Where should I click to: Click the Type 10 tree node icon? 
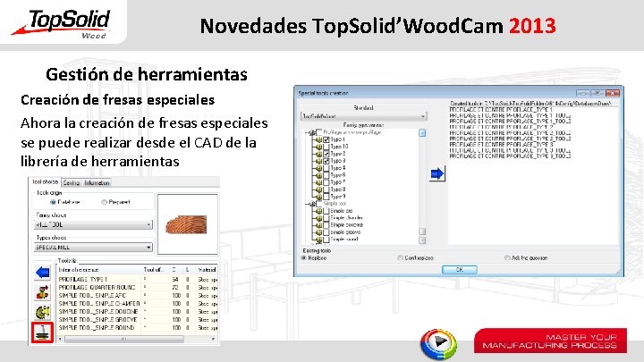pos(318,147)
